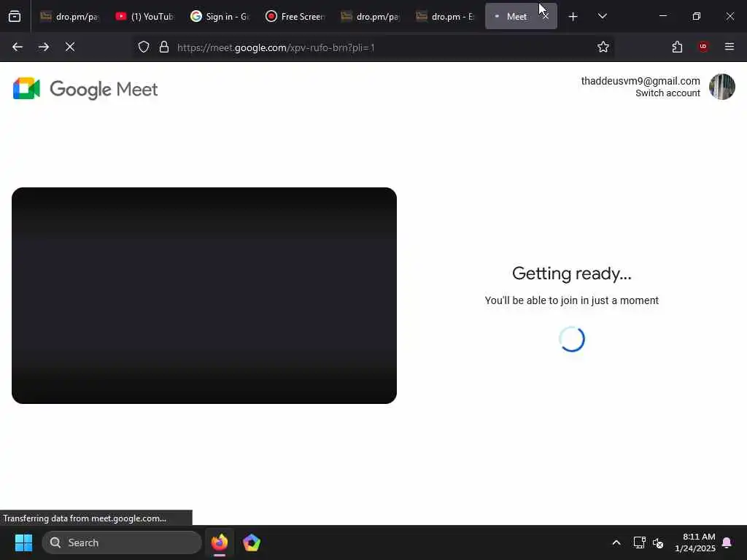Show hidden system tray icons
The image size is (747, 560).
click(616, 542)
